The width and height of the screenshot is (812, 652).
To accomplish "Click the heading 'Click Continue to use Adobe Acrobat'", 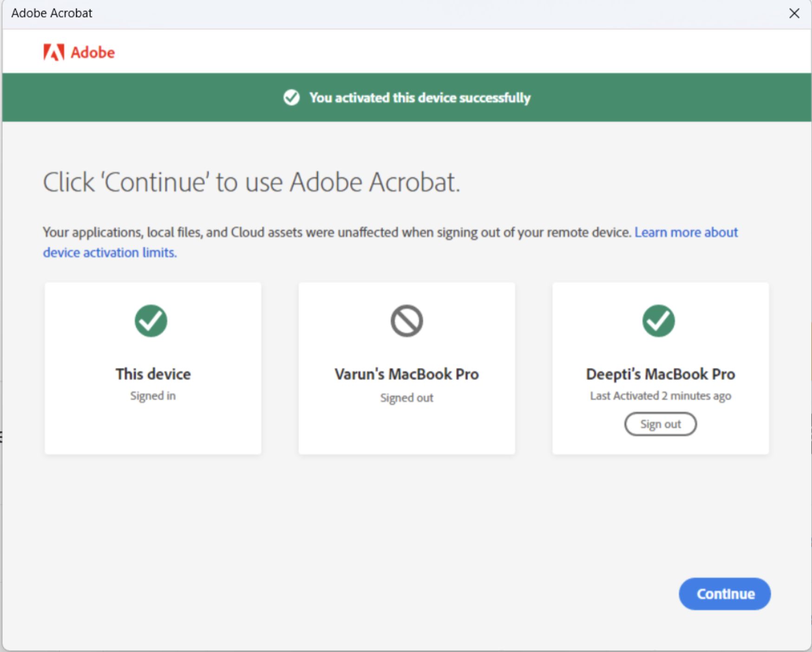I will coord(252,182).
